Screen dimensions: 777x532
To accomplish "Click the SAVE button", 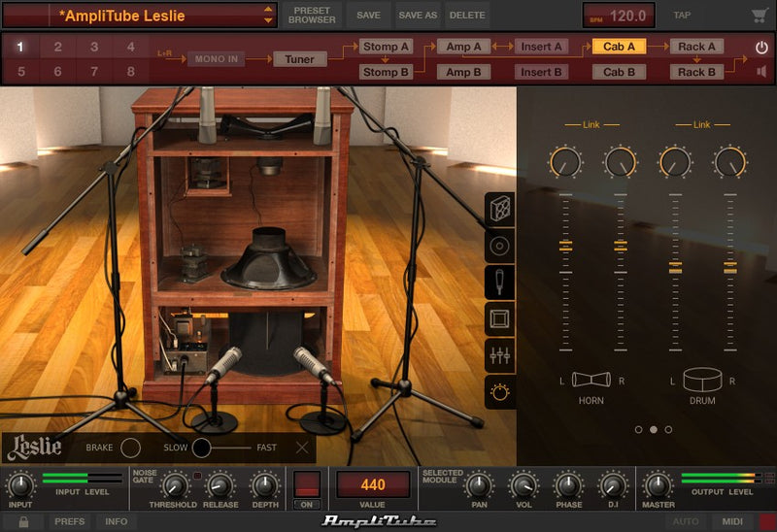I will coord(369,16).
